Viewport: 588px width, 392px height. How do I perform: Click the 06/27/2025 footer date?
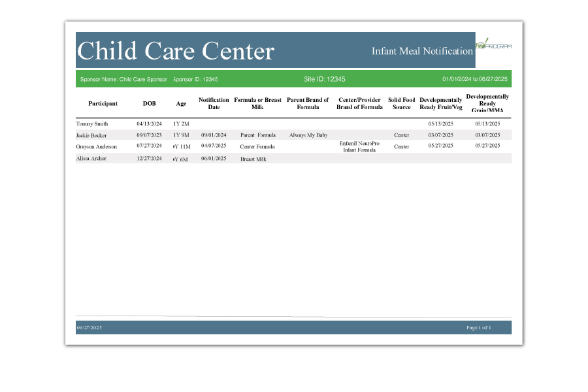point(90,327)
